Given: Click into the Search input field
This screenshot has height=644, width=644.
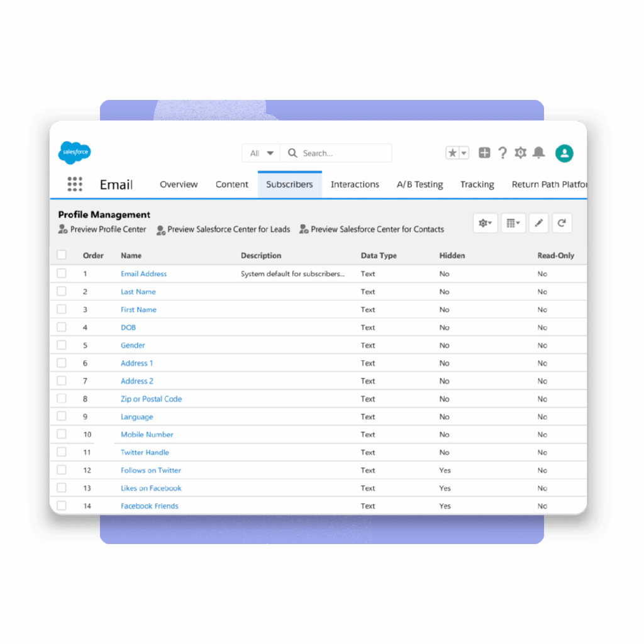Looking at the screenshot, I should (x=343, y=153).
